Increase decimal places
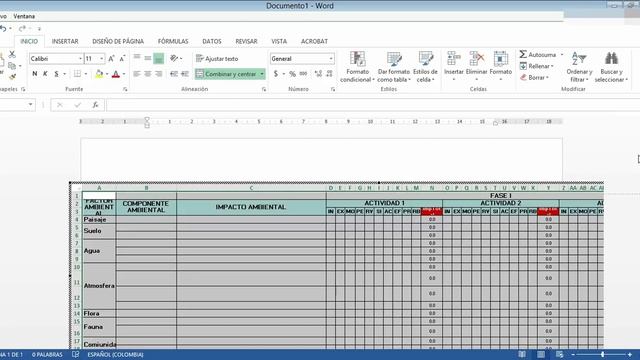Screen dimensions: 640x360 coord(318,74)
